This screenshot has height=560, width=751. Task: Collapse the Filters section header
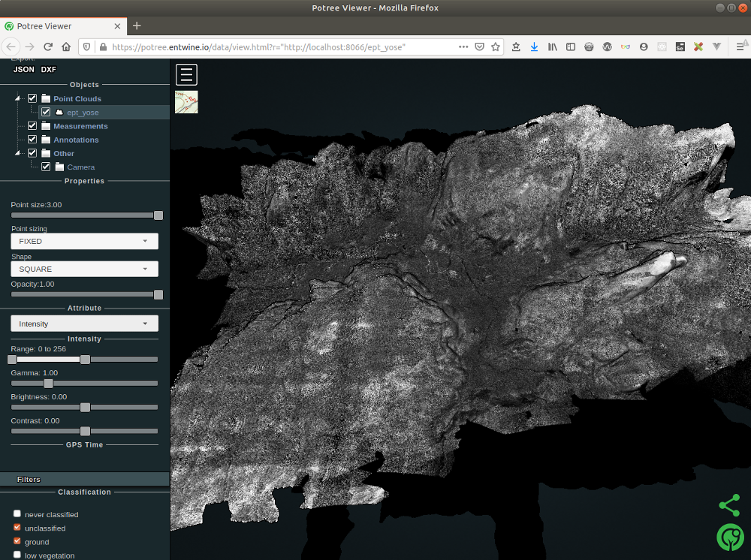[85, 479]
